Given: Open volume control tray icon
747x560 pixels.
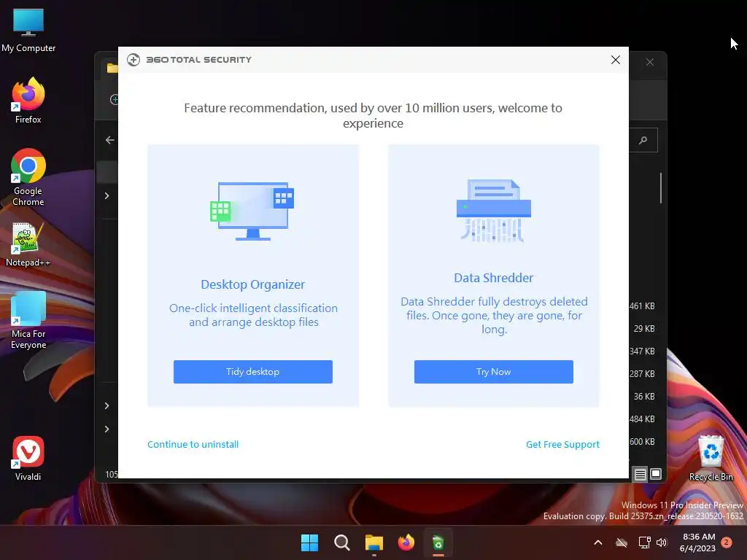Looking at the screenshot, I should coord(661,542).
